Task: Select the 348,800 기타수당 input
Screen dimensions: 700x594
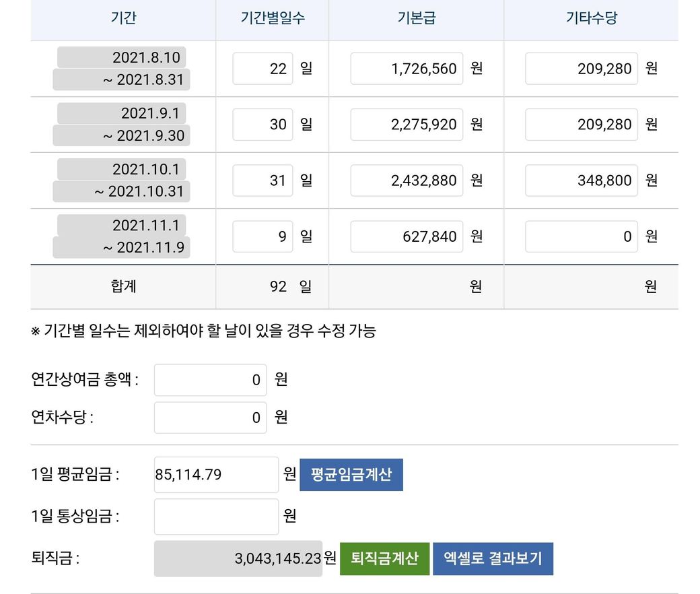Action: [x=581, y=180]
